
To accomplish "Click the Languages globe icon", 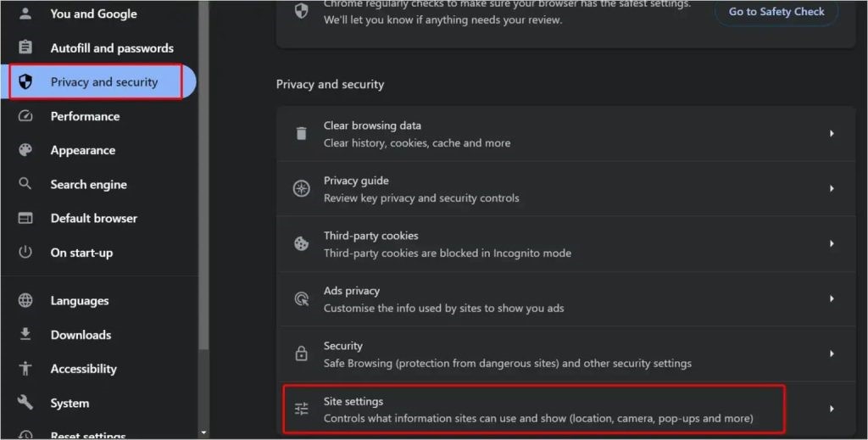I will pos(25,300).
